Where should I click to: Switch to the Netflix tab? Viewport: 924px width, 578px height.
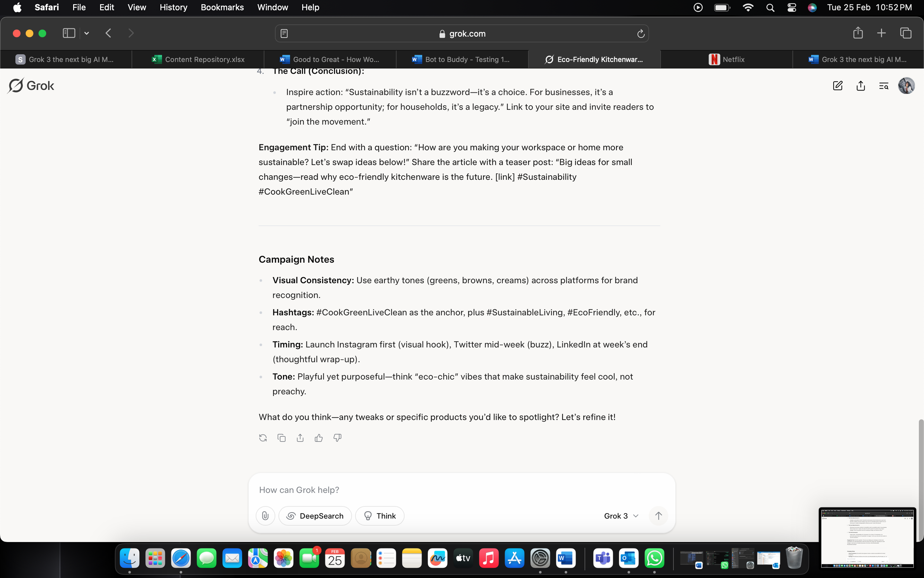click(x=726, y=59)
